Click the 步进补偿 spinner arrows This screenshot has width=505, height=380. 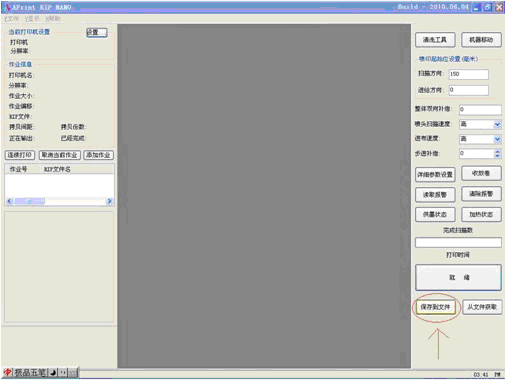[x=497, y=154]
